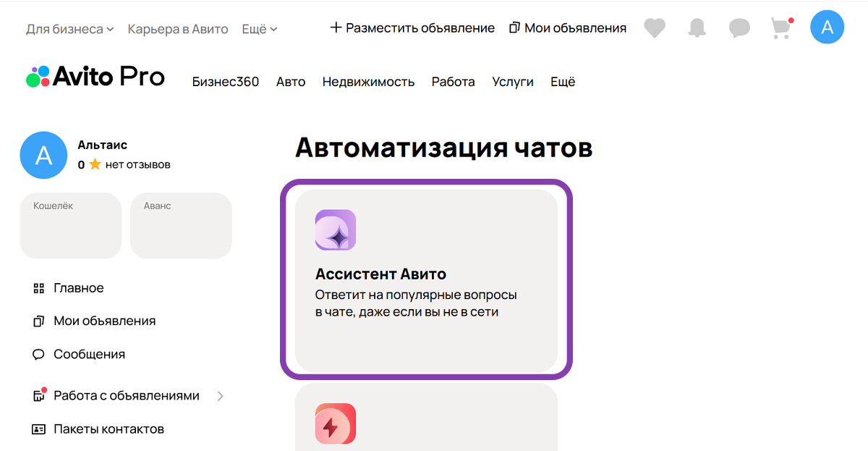Select the Ассистент Авито sparkle icon

pyautogui.click(x=335, y=230)
